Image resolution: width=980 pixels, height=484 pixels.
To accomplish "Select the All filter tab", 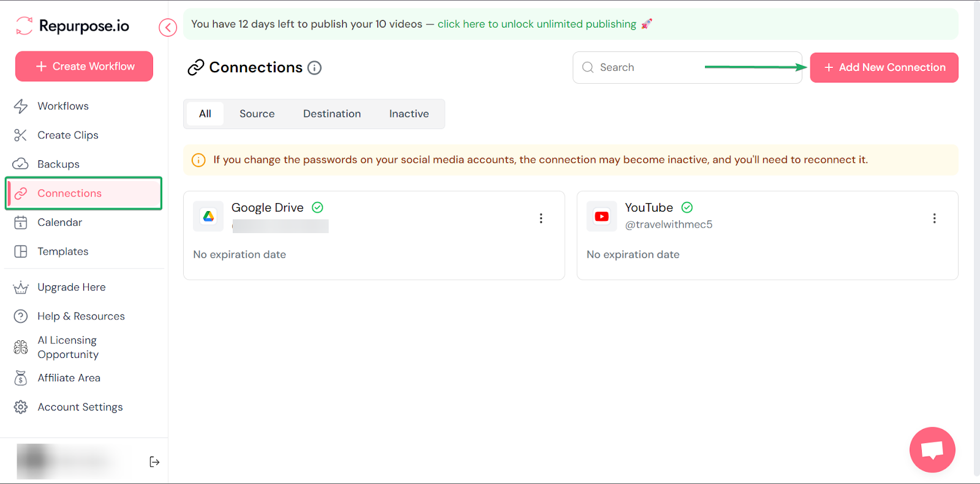I will click(205, 114).
